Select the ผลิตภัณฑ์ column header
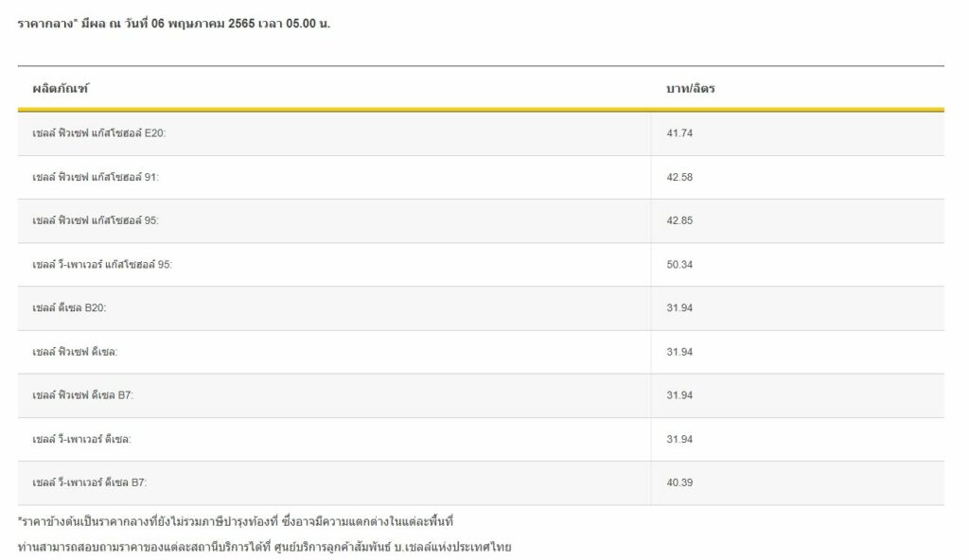This screenshot has height=560, width=969. [60, 88]
